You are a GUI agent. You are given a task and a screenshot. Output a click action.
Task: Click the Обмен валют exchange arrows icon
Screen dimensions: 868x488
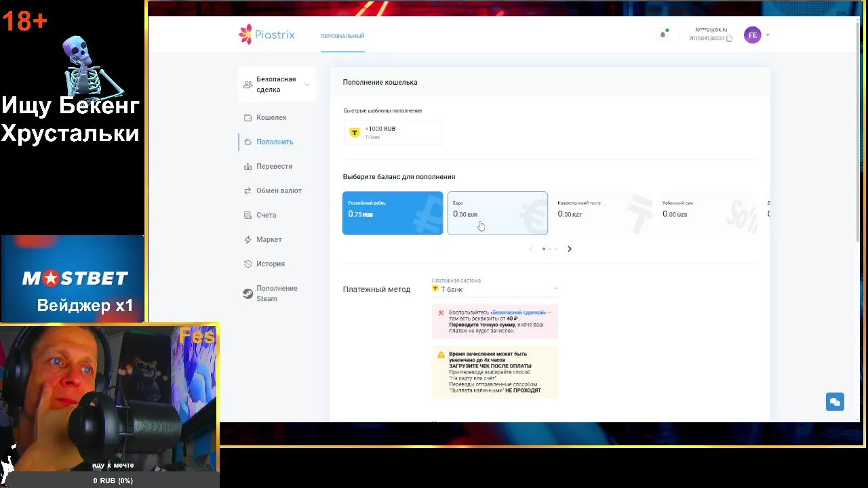point(248,191)
